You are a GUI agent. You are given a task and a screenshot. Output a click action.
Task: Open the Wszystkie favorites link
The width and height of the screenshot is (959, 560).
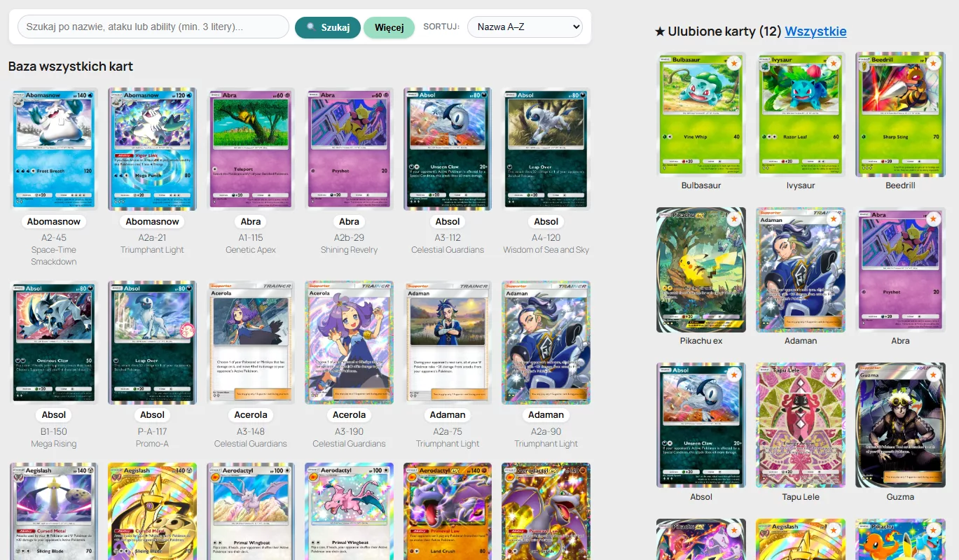click(x=815, y=31)
